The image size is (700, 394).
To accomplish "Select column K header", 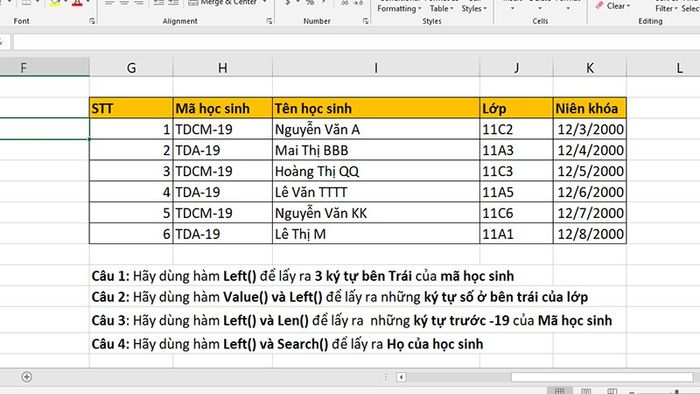I will pos(590,67).
